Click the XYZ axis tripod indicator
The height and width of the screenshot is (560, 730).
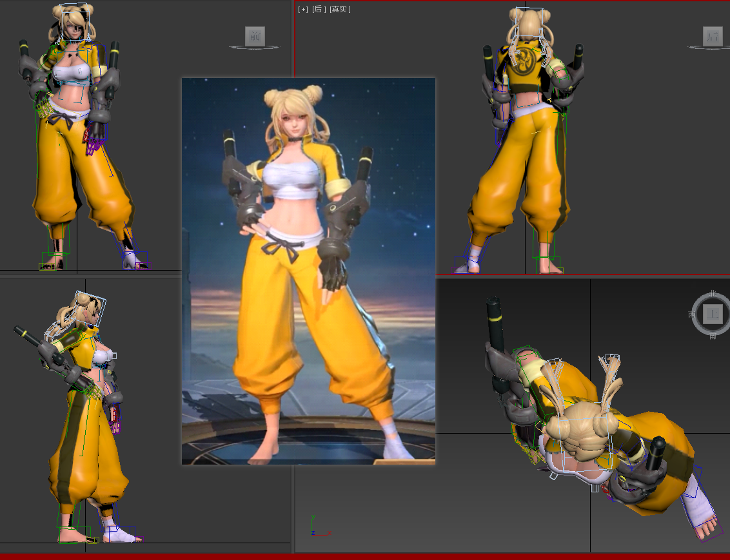314,528
